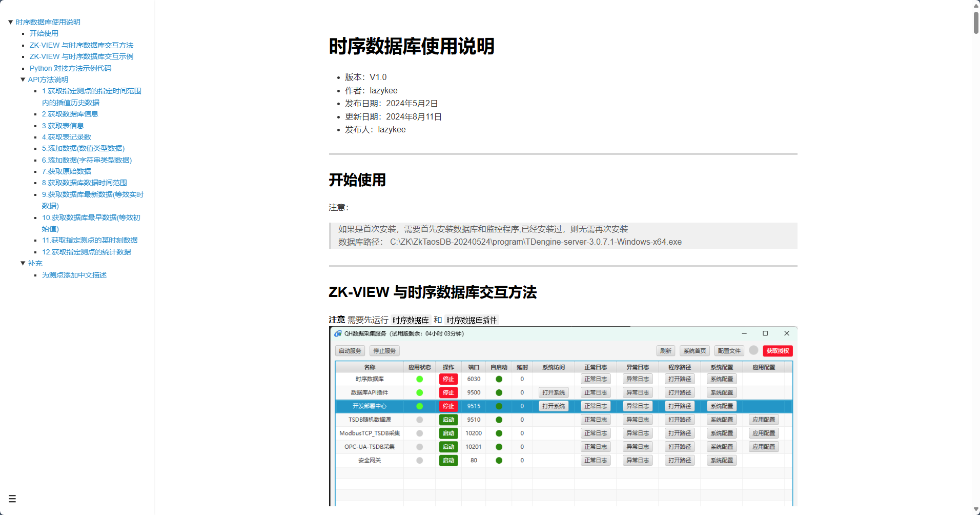
Task: Open the 开始使用 sidebar link
Action: coord(44,33)
